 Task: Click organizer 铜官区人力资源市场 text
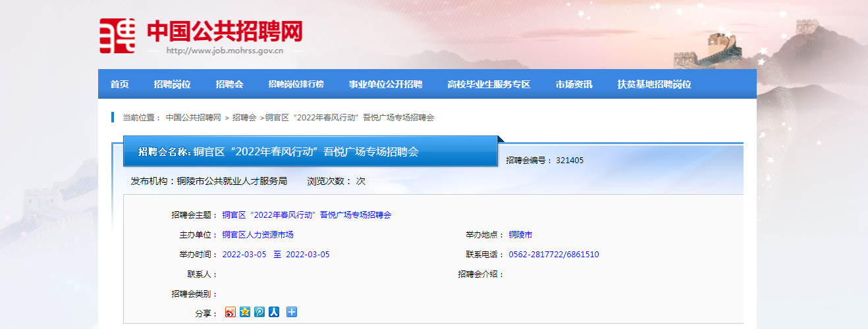click(258, 235)
